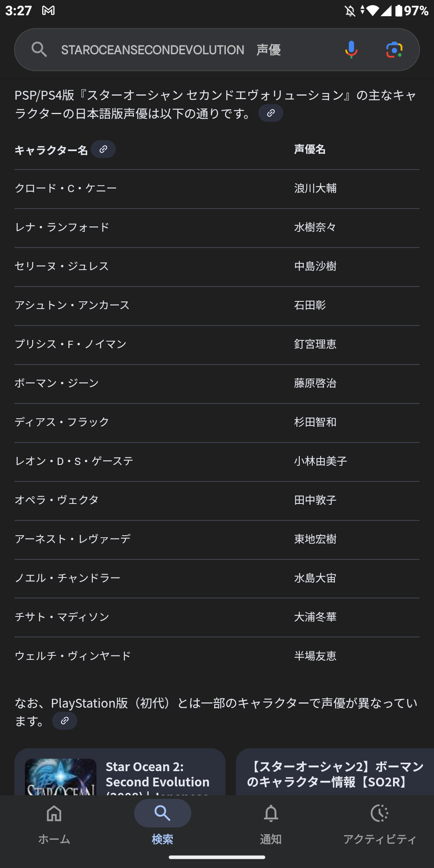Image resolution: width=434 pixels, height=868 pixels.
Task: Select voice actor name 釘宮理恵
Action: pos(315,344)
